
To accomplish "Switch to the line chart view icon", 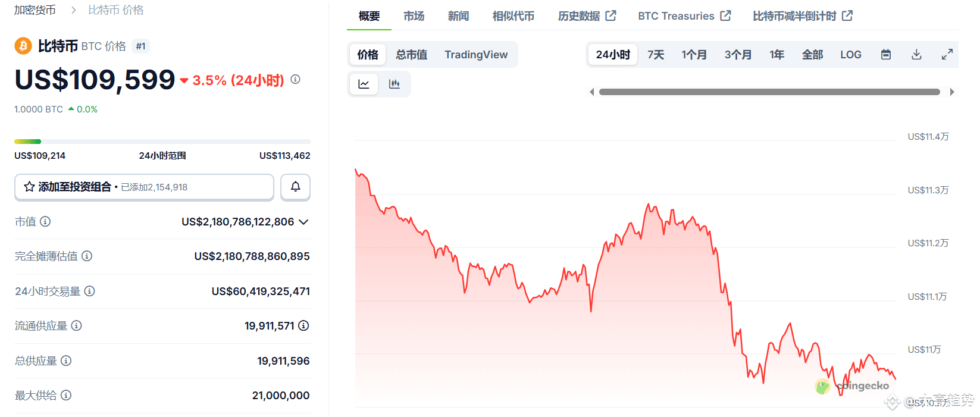I will 364,84.
